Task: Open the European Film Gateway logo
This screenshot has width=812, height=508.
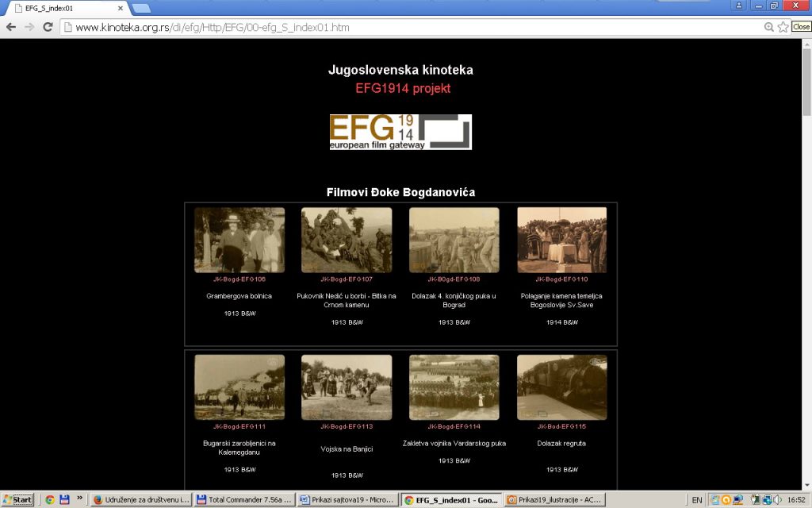Action: (400, 132)
